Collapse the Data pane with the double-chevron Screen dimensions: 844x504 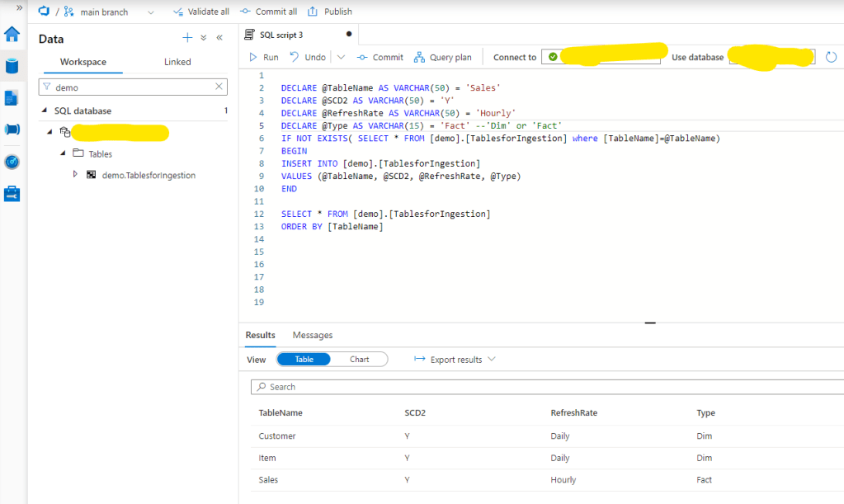[x=219, y=37]
